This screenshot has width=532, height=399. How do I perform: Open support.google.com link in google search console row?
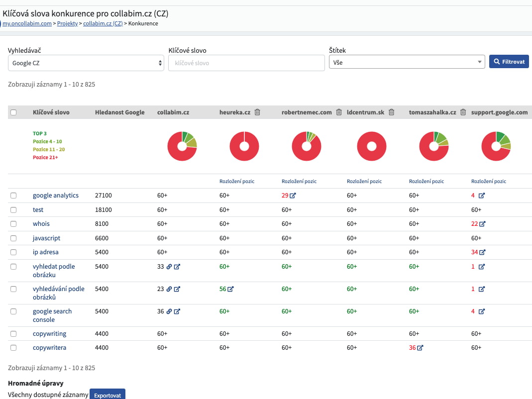[x=482, y=311]
